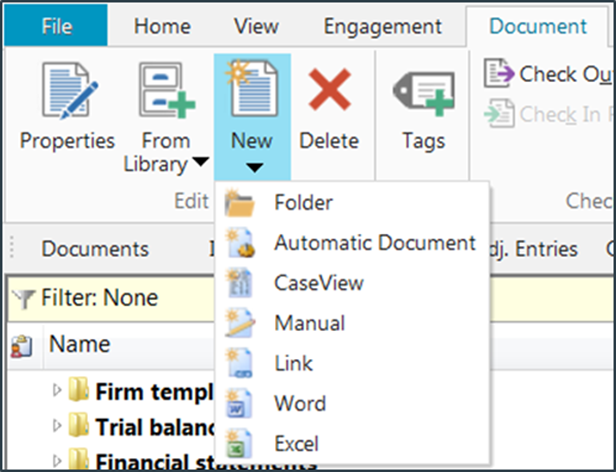The image size is (616, 472).
Task: Expand the Trial balance folder
Action: coord(57,426)
